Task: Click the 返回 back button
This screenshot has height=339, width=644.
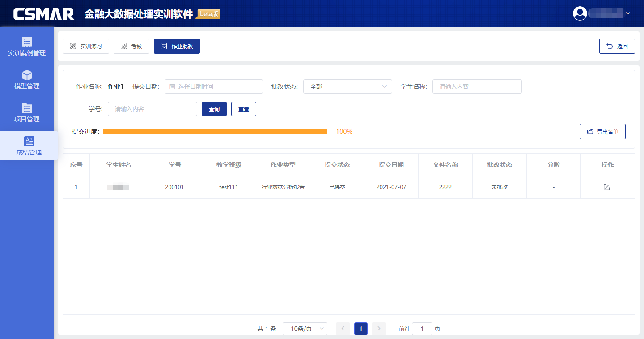Action: tap(617, 46)
